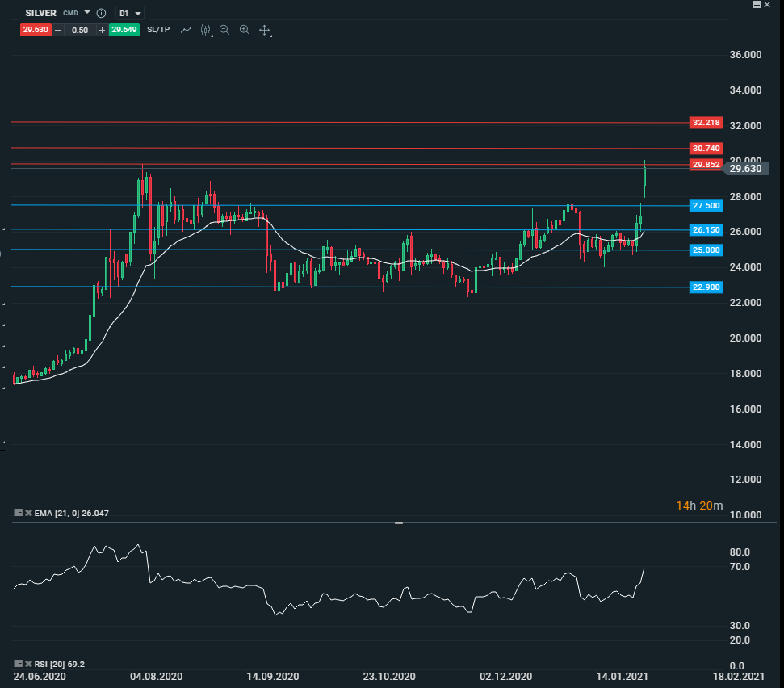Screen dimensions: 784x688
Task: Open the D1 timeframe dropdown
Action: [129, 14]
